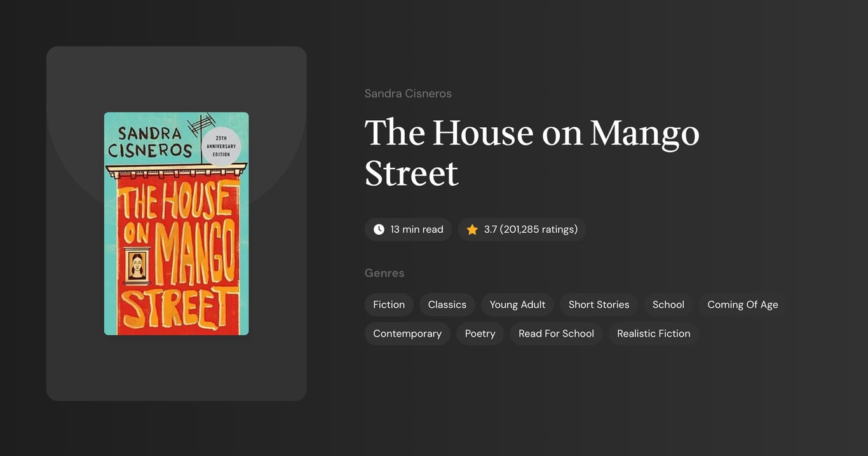Select the Classics genre tag
This screenshot has width=868, height=456.
coord(447,305)
